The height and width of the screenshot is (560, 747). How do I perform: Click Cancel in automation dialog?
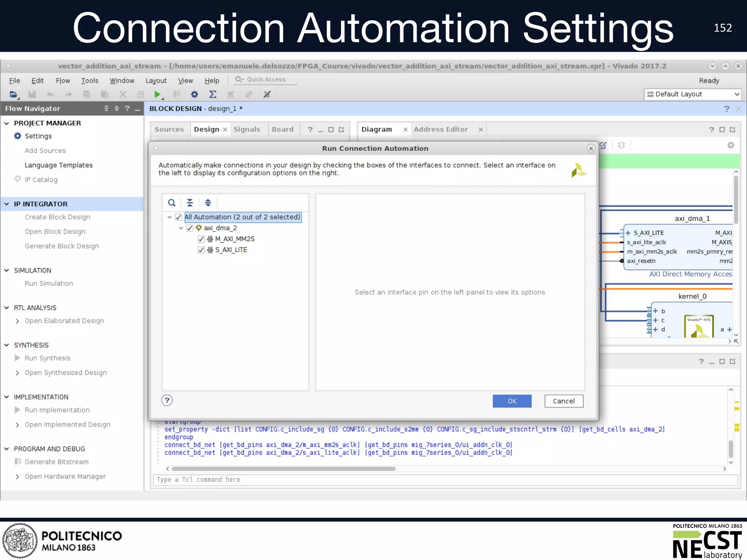(564, 401)
